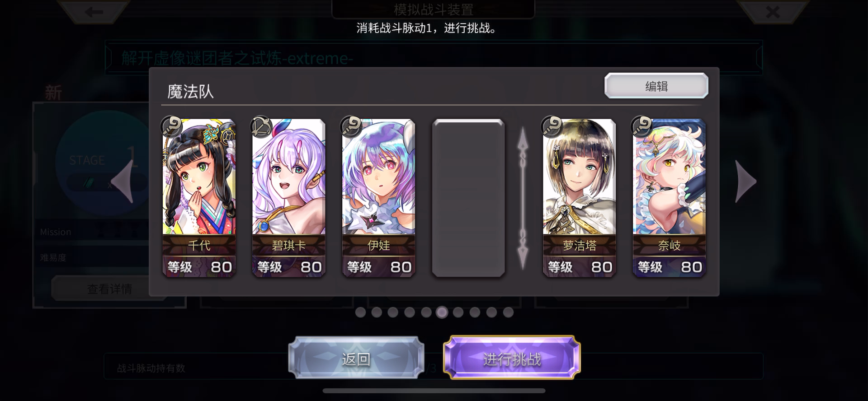Viewport: 868px width, 401px height.
Task: Open the 碧琪卡 character card
Action: point(288,198)
